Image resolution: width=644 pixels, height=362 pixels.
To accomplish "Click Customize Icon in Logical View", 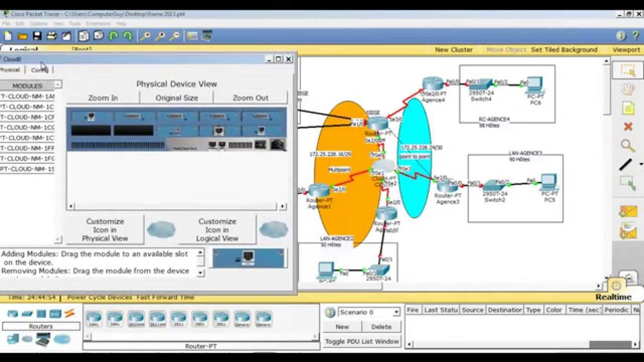I will click(217, 230).
